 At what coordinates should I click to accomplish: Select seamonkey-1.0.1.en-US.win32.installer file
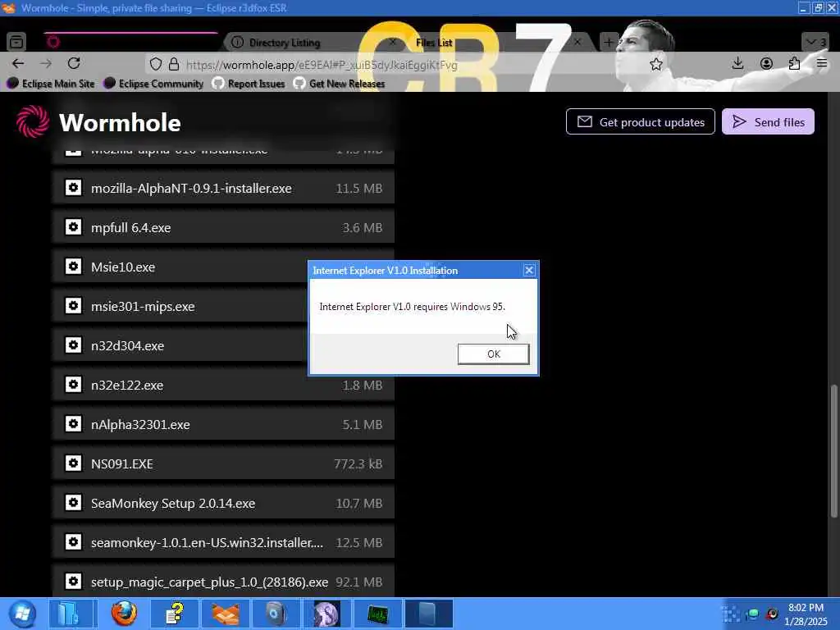point(223,542)
